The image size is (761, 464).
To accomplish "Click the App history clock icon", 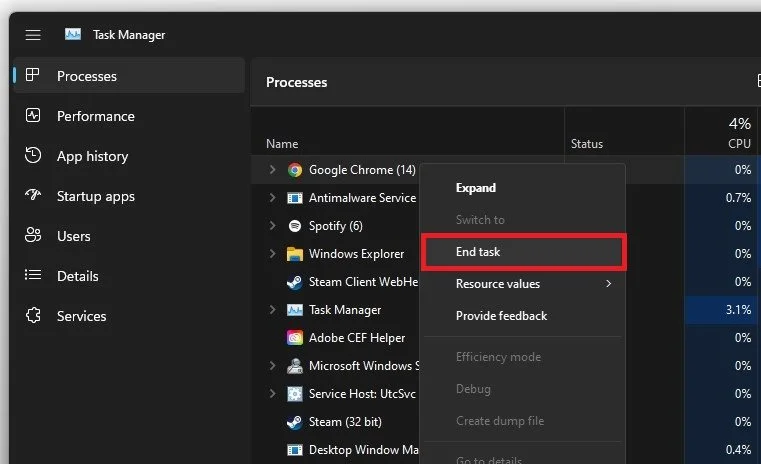I will (x=33, y=155).
